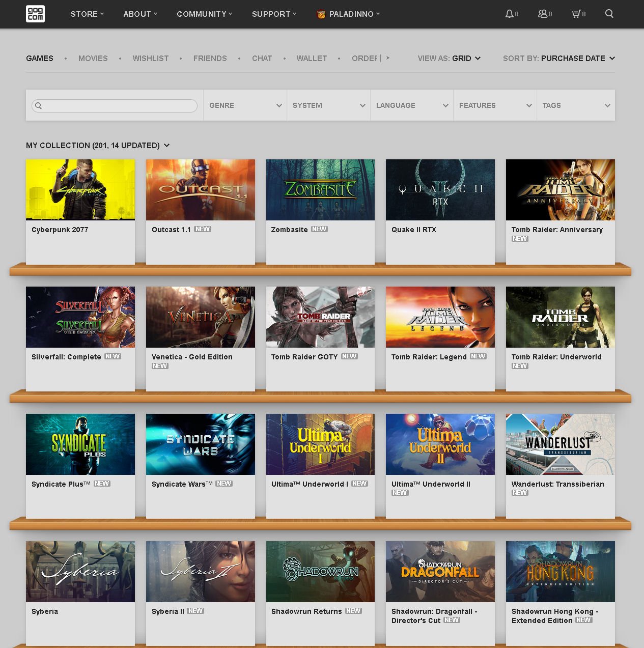Click the NEW badge on Outcast 1.1

pos(203,229)
